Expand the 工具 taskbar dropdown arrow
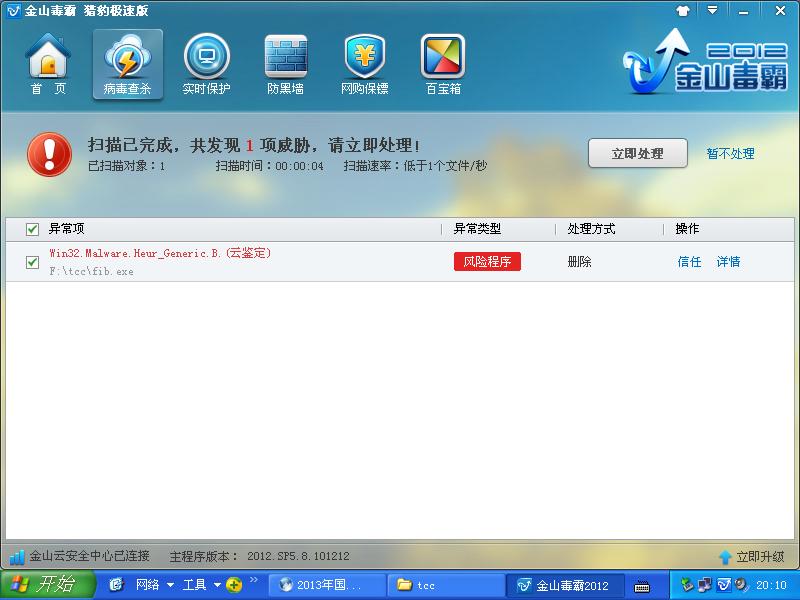This screenshot has height=600, width=800. [217, 585]
